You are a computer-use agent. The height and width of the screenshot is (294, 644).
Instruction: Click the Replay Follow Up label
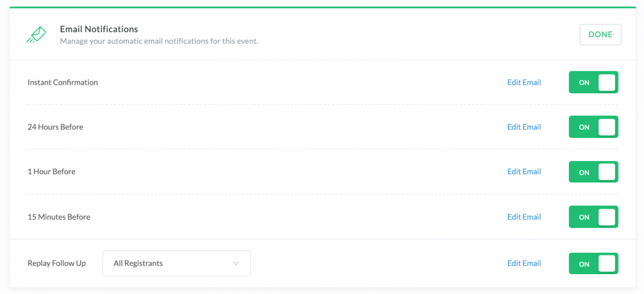click(x=57, y=263)
